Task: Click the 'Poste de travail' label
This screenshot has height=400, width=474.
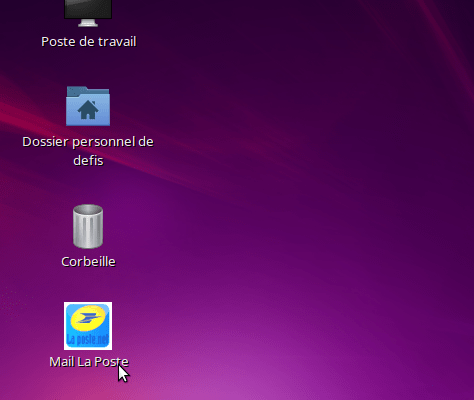Action: tap(89, 42)
